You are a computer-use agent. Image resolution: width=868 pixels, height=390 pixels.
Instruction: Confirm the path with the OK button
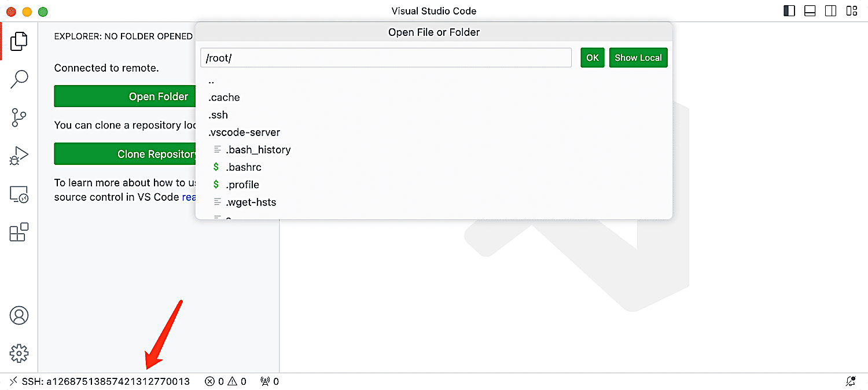coord(593,58)
